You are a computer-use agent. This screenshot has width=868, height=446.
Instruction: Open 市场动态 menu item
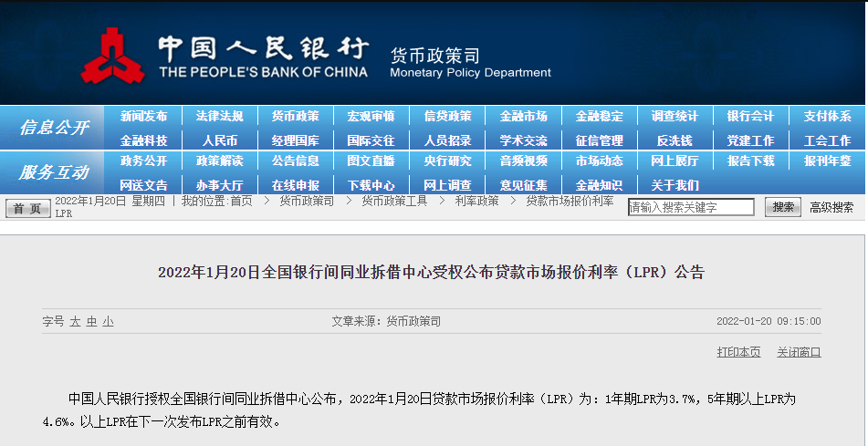tap(599, 161)
